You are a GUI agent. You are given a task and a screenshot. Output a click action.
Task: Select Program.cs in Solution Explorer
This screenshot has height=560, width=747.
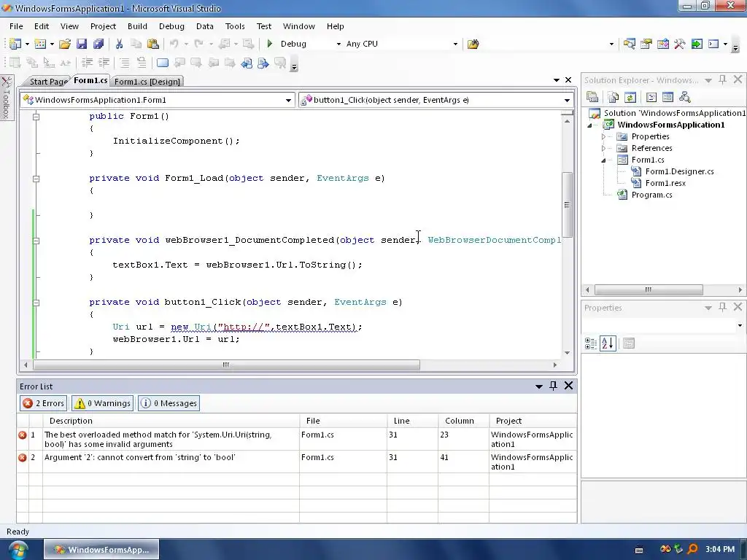pyautogui.click(x=651, y=195)
